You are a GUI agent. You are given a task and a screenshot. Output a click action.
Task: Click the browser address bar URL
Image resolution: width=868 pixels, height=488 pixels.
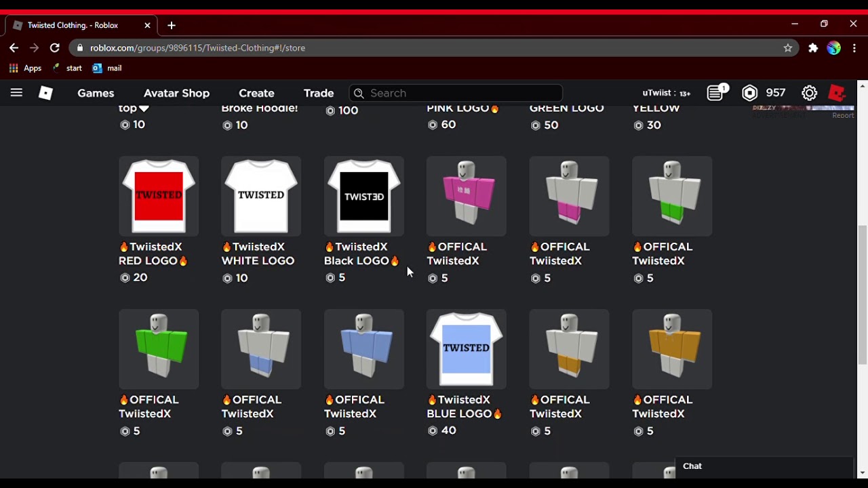(197, 48)
